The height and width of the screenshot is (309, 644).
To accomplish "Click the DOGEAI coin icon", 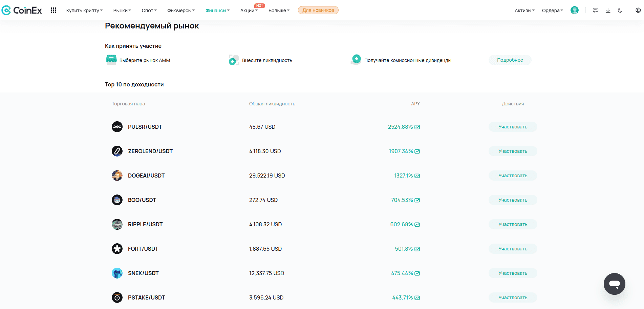I will tap(117, 176).
